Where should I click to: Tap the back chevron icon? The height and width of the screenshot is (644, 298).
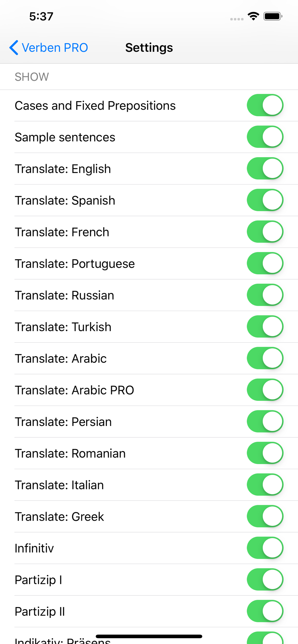tap(14, 48)
